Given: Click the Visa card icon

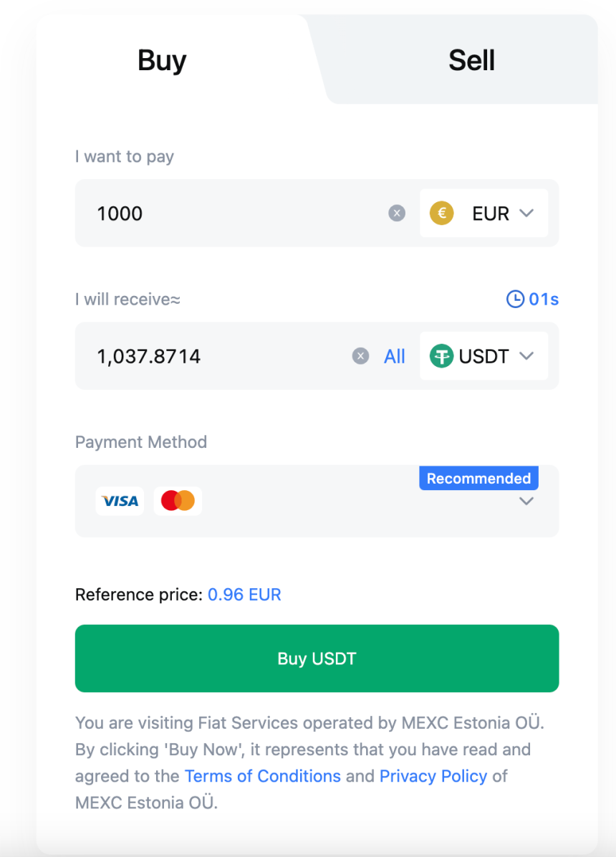Looking at the screenshot, I should 120,501.
